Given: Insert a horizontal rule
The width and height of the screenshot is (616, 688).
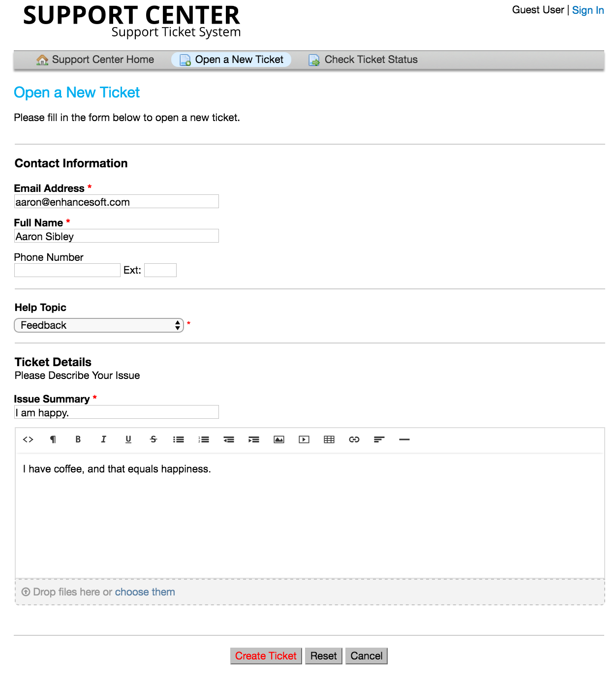Looking at the screenshot, I should [404, 439].
